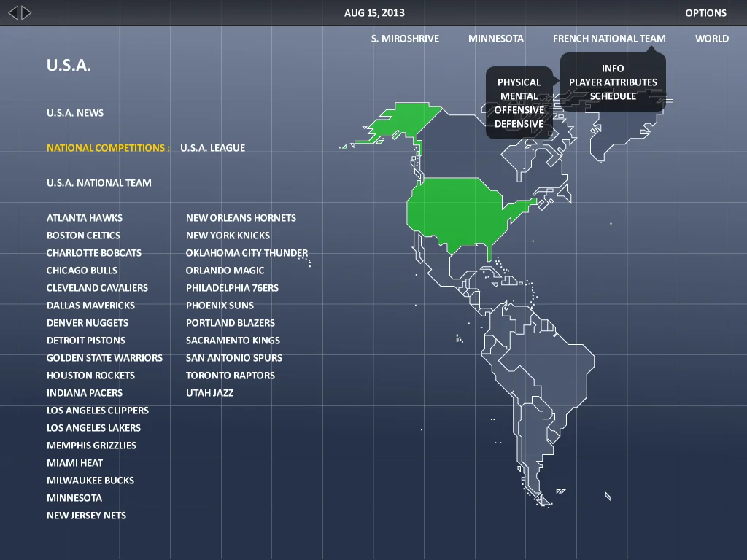Open the MINNESOTA team menu

click(x=496, y=38)
